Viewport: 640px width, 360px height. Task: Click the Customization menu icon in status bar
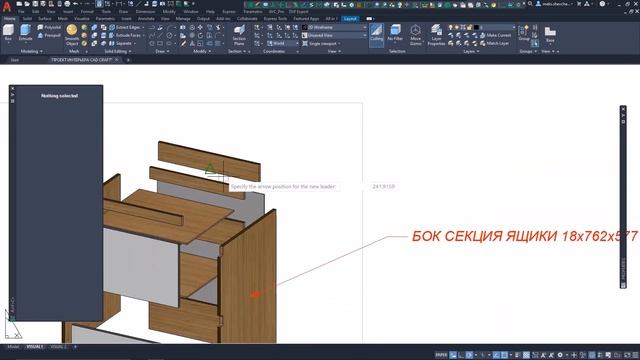(635, 355)
